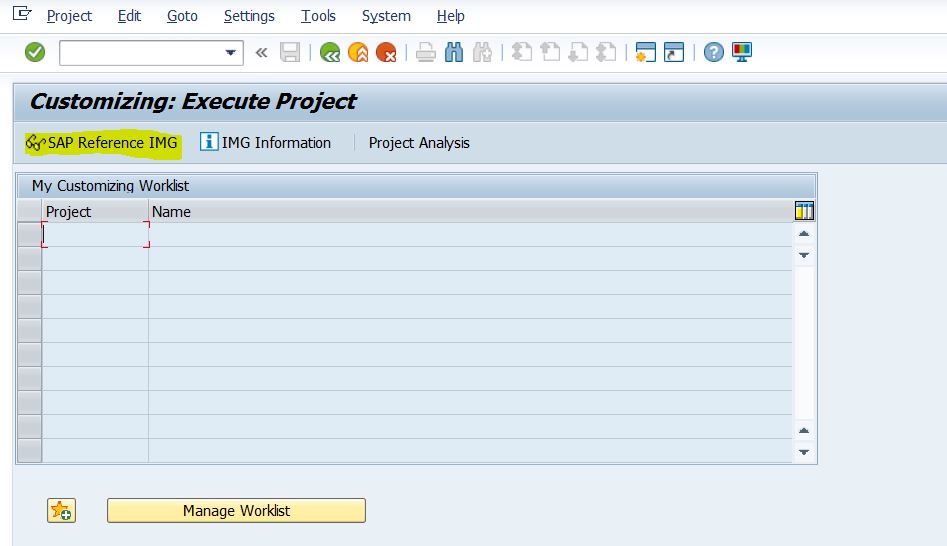The width and height of the screenshot is (947, 546).
Task: Click the Create New Session icon
Action: pyautogui.click(x=646, y=53)
